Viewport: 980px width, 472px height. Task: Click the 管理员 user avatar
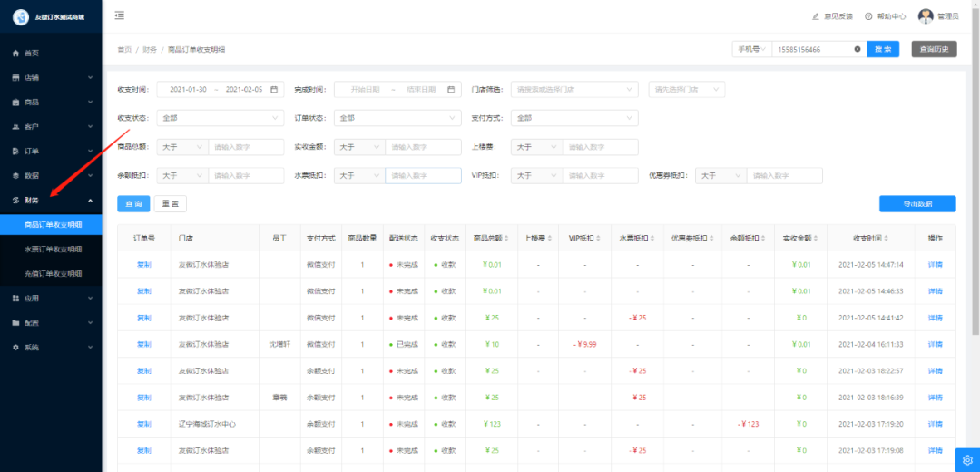pos(925,16)
